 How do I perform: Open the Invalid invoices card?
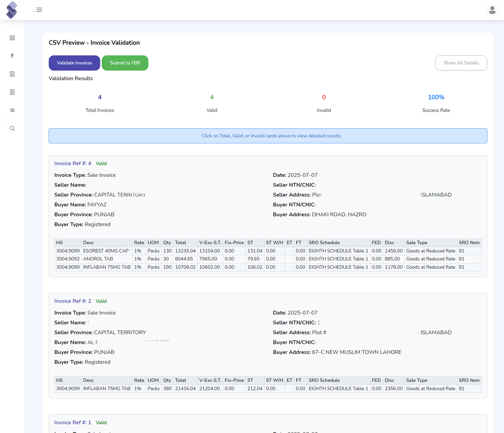[324, 103]
